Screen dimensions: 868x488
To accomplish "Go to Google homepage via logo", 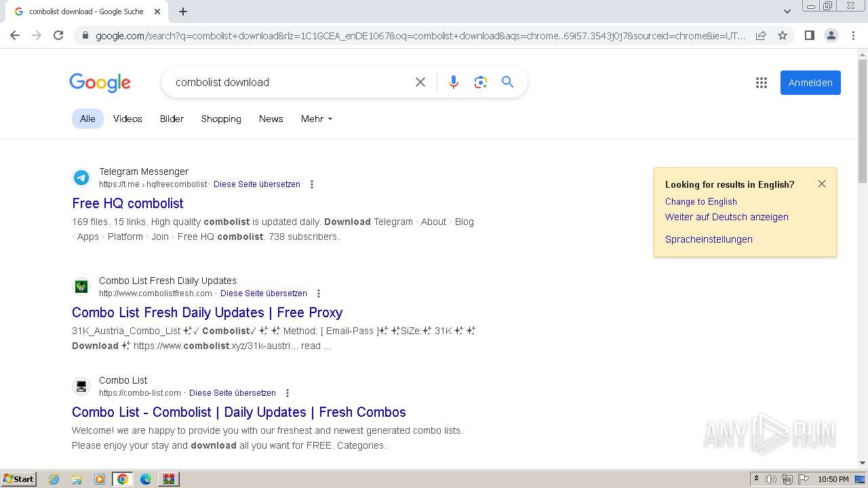I will click(100, 83).
